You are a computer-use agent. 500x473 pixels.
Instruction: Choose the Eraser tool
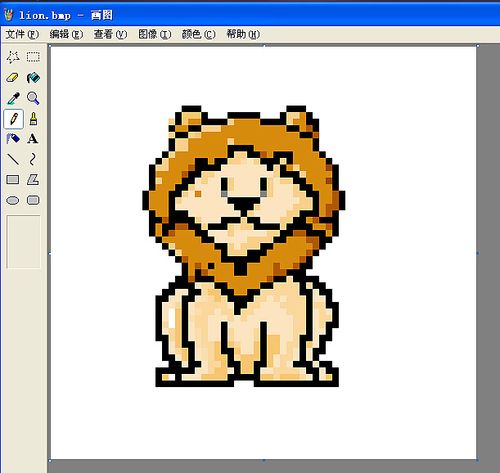[x=13, y=78]
